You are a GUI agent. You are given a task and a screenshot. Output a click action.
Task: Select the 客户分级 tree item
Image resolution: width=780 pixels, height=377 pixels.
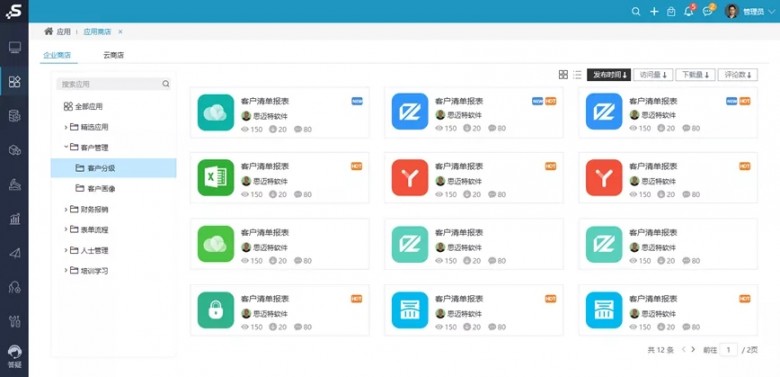pyautogui.click(x=113, y=168)
